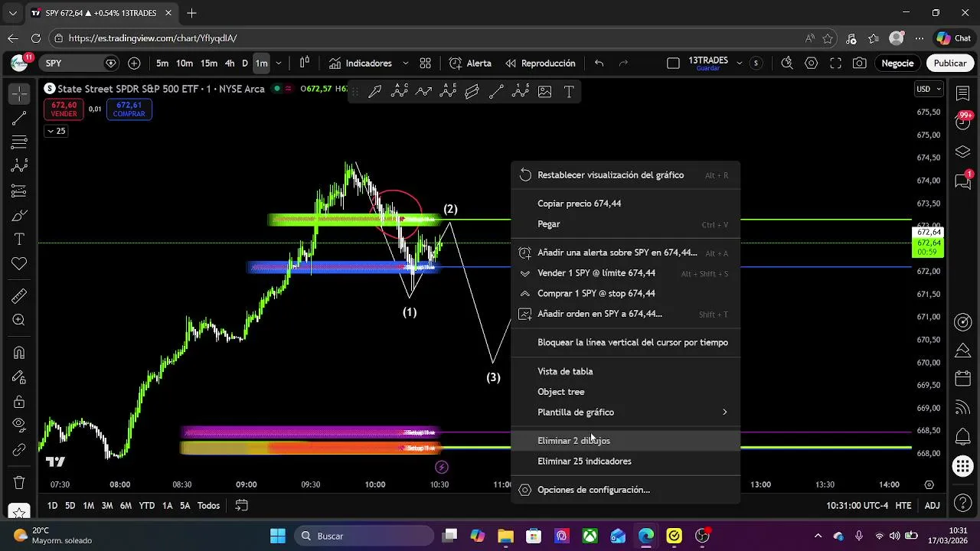Open the USD currency dropdown

(929, 89)
